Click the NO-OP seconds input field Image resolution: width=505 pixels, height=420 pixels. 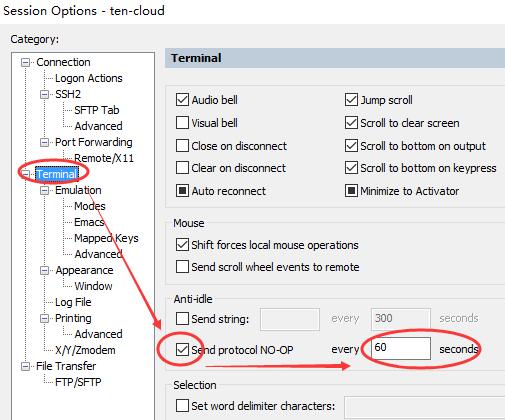click(x=401, y=348)
